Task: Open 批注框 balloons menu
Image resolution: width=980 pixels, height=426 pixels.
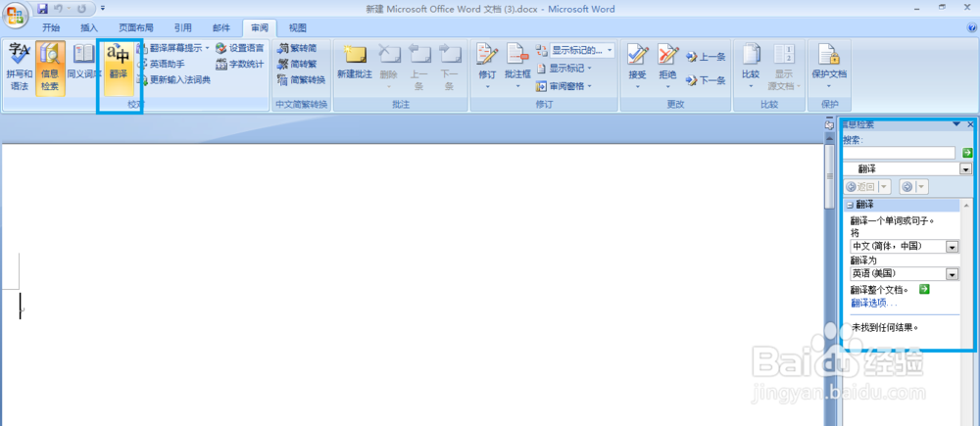Action: 517,67
